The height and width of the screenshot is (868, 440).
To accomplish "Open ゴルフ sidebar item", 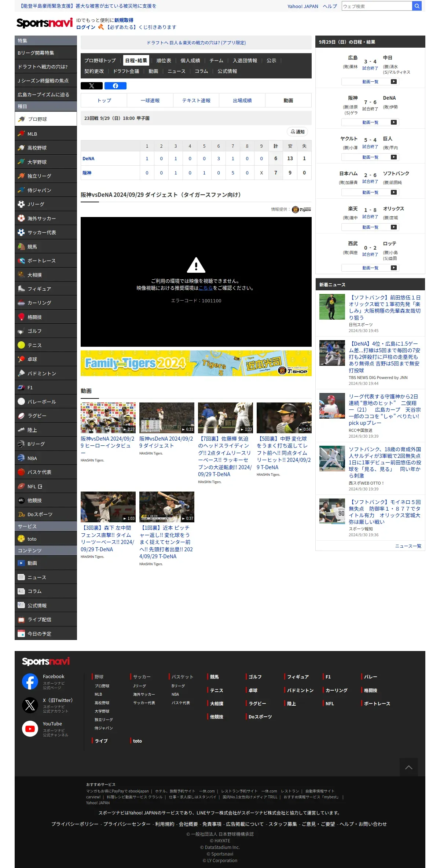I will pyautogui.click(x=46, y=331).
